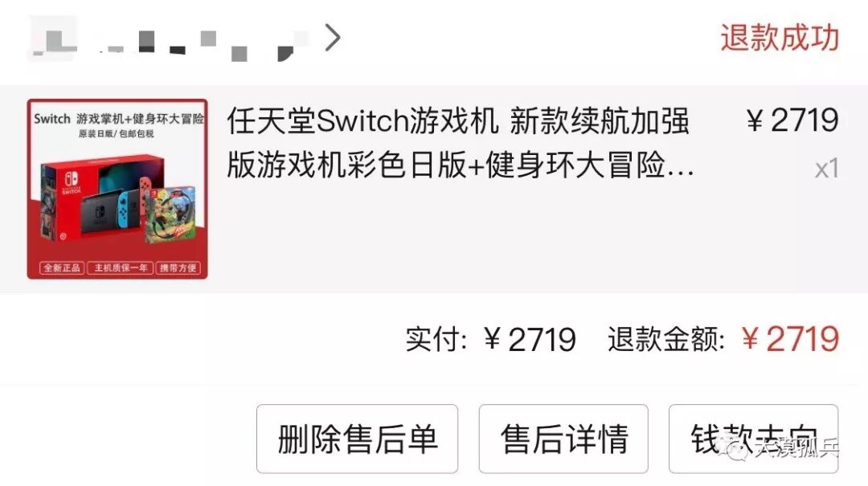The width and height of the screenshot is (868, 486).
Task: Open the Switch product thumbnail image
Action: (117, 189)
